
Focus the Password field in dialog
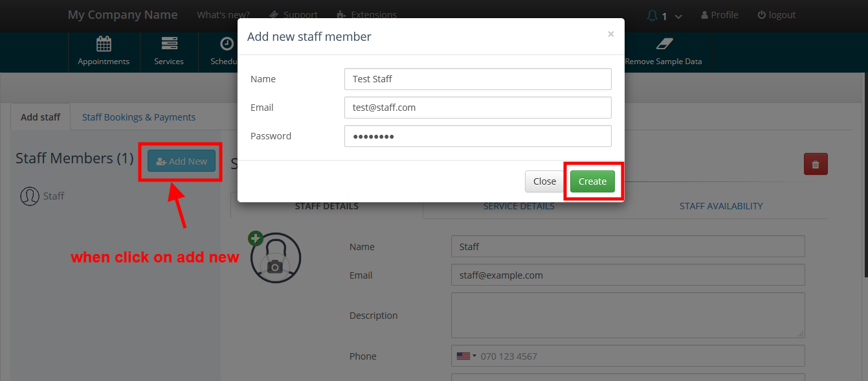point(478,136)
